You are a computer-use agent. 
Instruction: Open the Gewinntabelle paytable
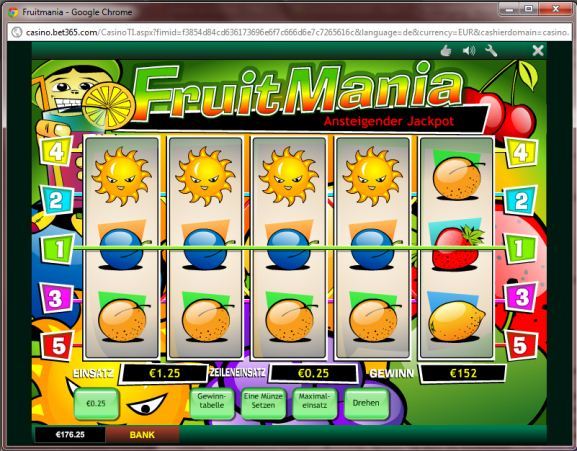point(212,402)
